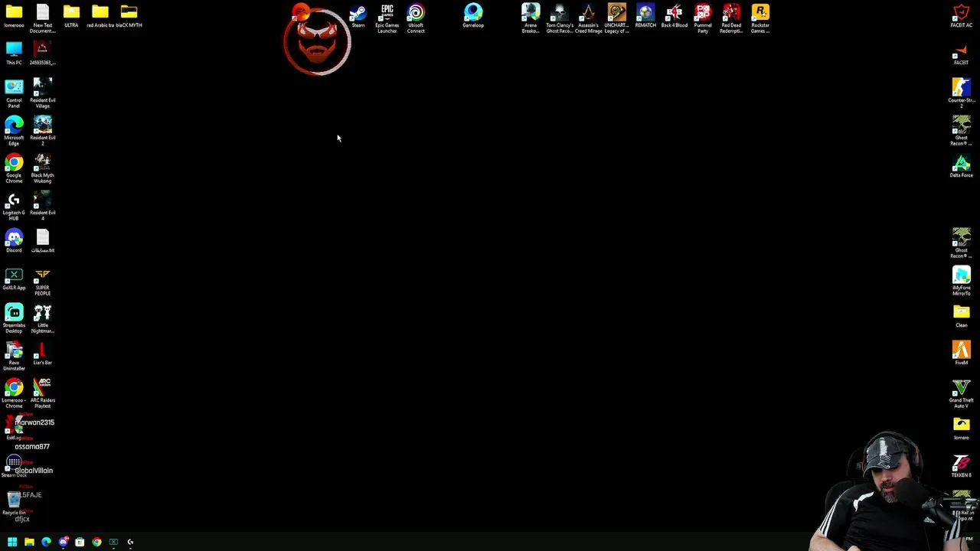The width and height of the screenshot is (980, 551).
Task: Select the FACEIT AC icon
Action: pyautogui.click(x=962, y=16)
